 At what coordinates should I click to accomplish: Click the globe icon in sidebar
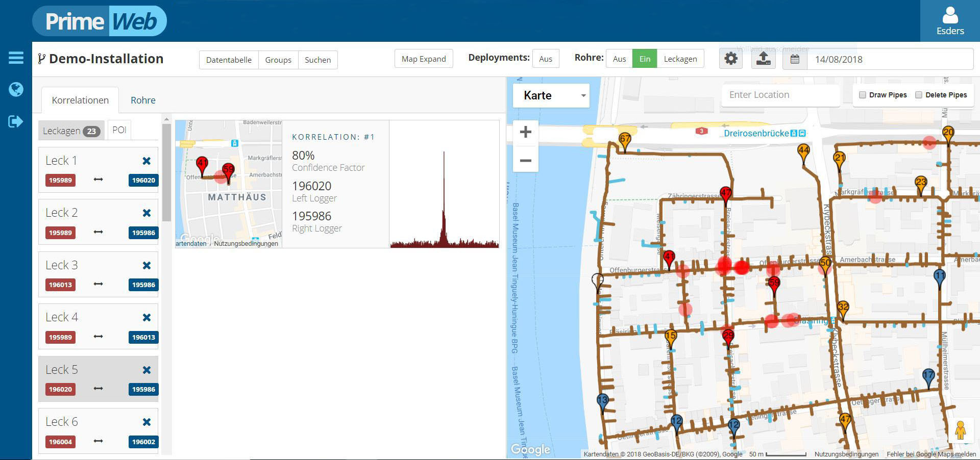click(16, 89)
